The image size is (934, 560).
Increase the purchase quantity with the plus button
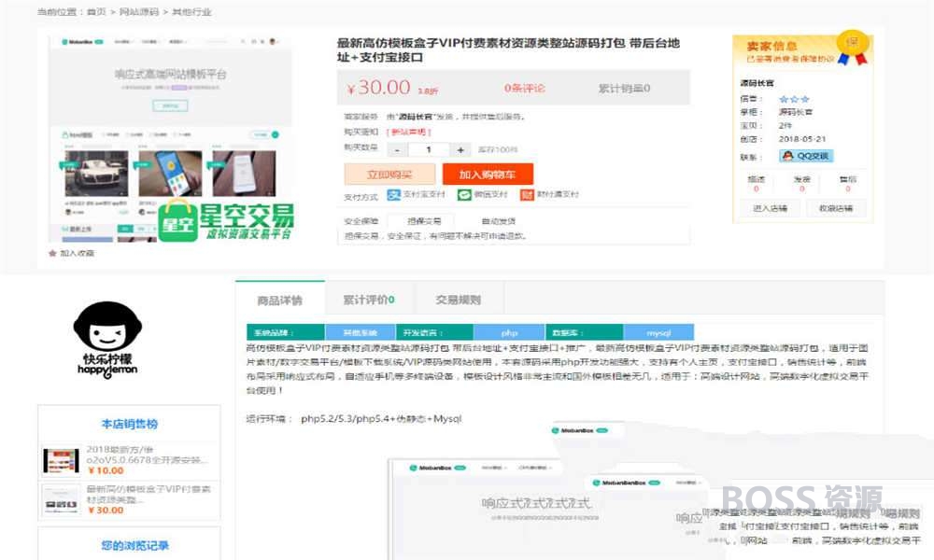(460, 150)
